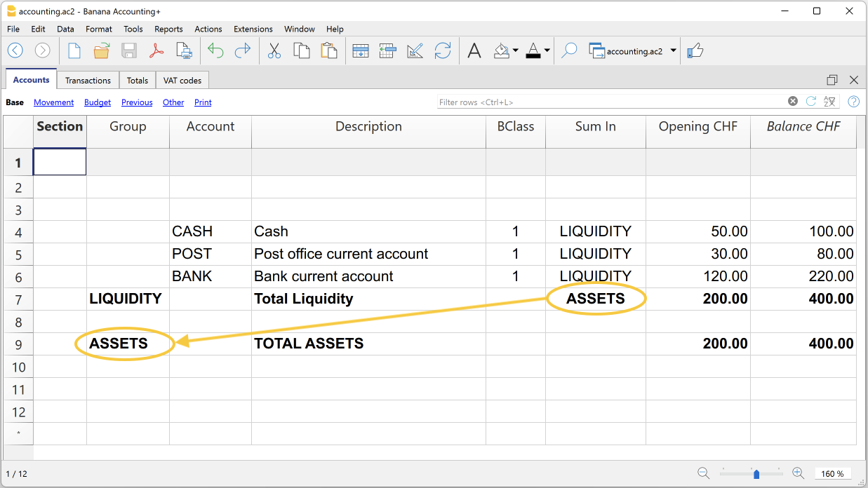
Task: Zoom out with the minus magnifier
Action: pos(703,473)
